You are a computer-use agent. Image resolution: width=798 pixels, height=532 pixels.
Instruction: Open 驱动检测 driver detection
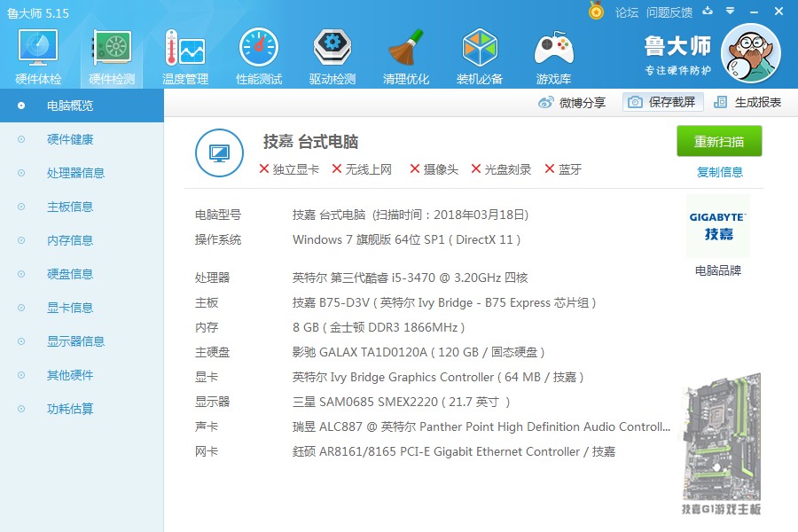point(332,57)
